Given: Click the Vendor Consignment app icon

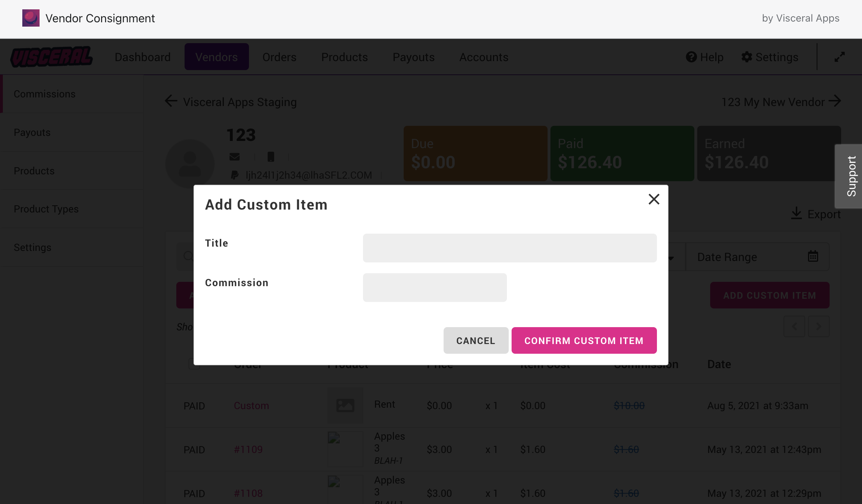Looking at the screenshot, I should pyautogui.click(x=31, y=18).
